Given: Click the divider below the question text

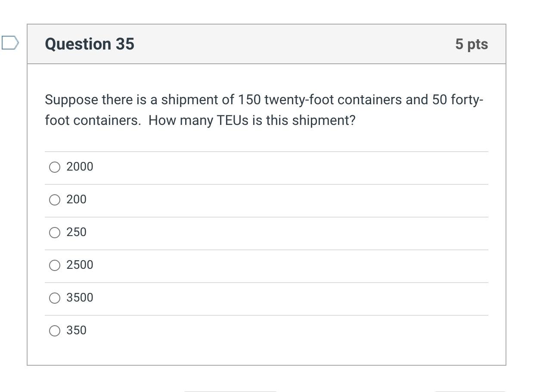Looking at the screenshot, I should pyautogui.click(x=267, y=151).
